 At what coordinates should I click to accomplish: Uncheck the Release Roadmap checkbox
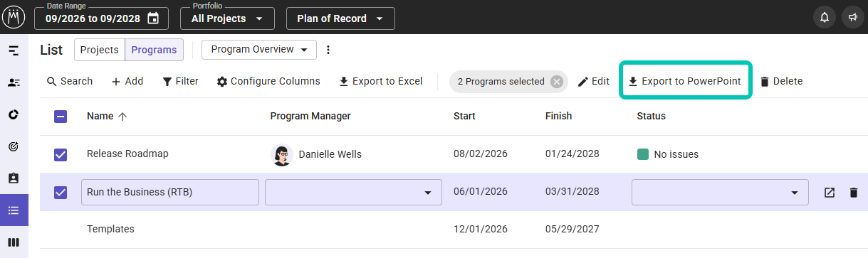61,154
